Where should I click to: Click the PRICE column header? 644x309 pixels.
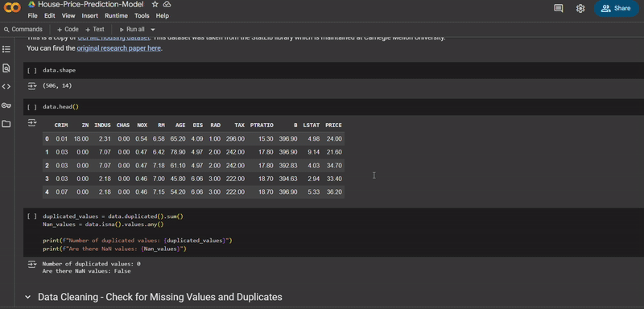click(x=333, y=126)
